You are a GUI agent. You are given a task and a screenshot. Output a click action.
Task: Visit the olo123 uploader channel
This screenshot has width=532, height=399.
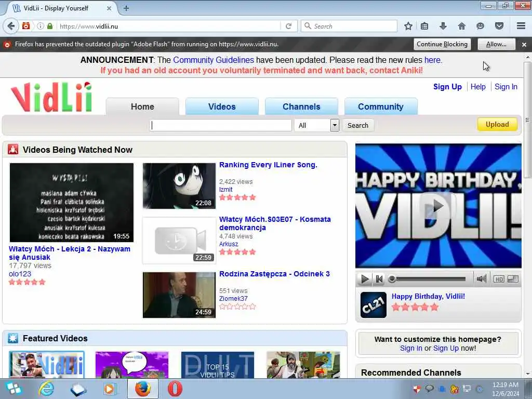coord(20,274)
